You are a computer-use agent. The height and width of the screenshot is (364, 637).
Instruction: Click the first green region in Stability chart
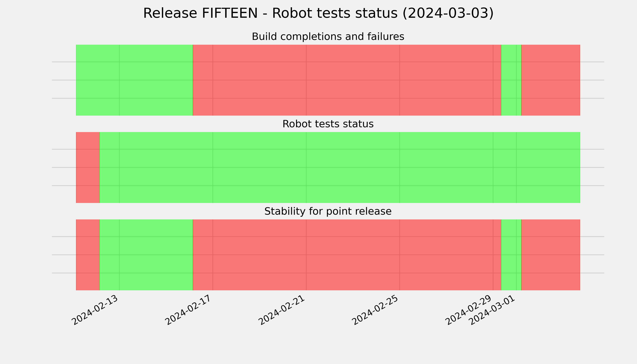(146, 255)
